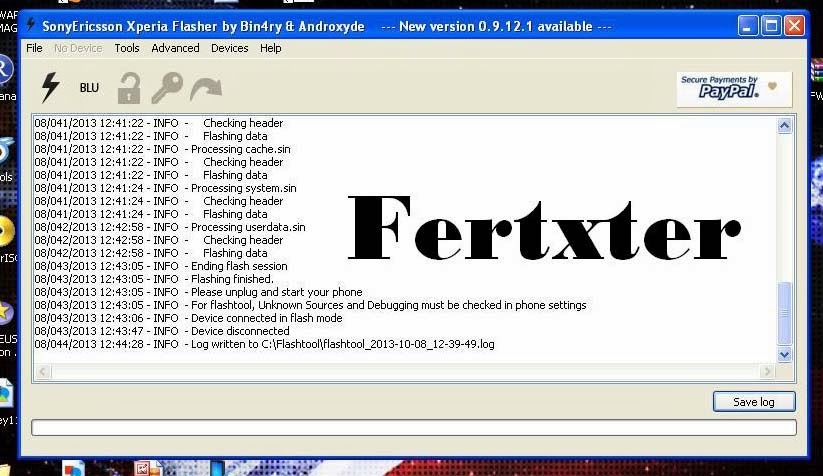Click horizontal scrollbar left arrow

(43, 372)
